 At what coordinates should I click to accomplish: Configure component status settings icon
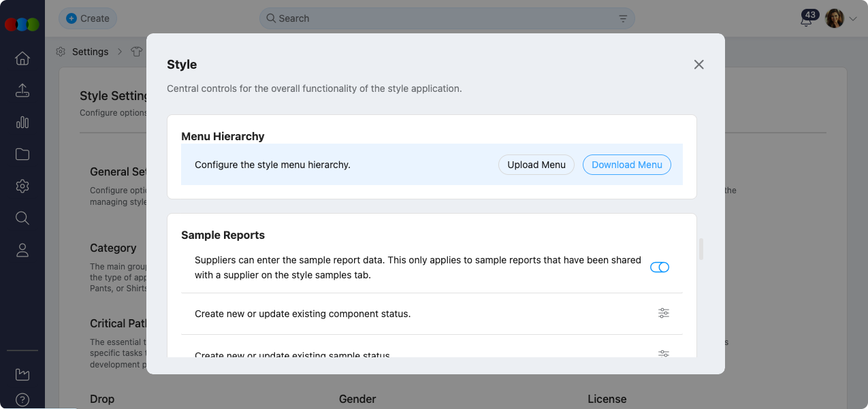(x=663, y=313)
